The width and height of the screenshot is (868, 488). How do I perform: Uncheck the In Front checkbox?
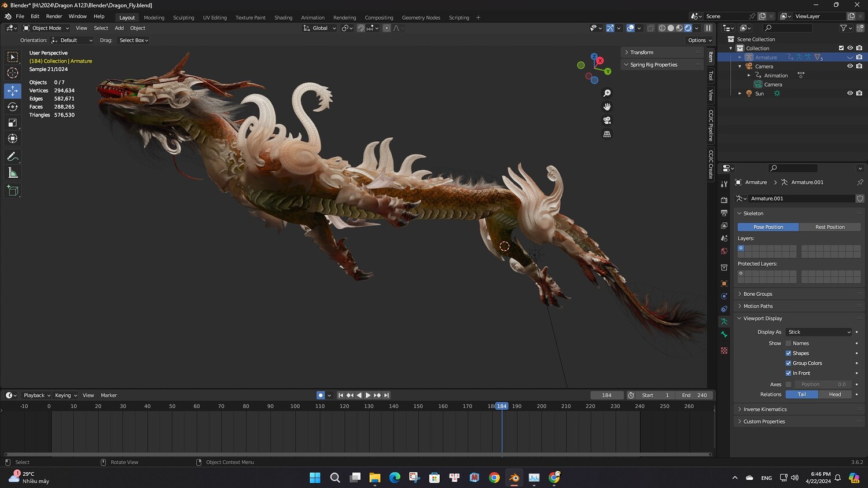(x=788, y=373)
